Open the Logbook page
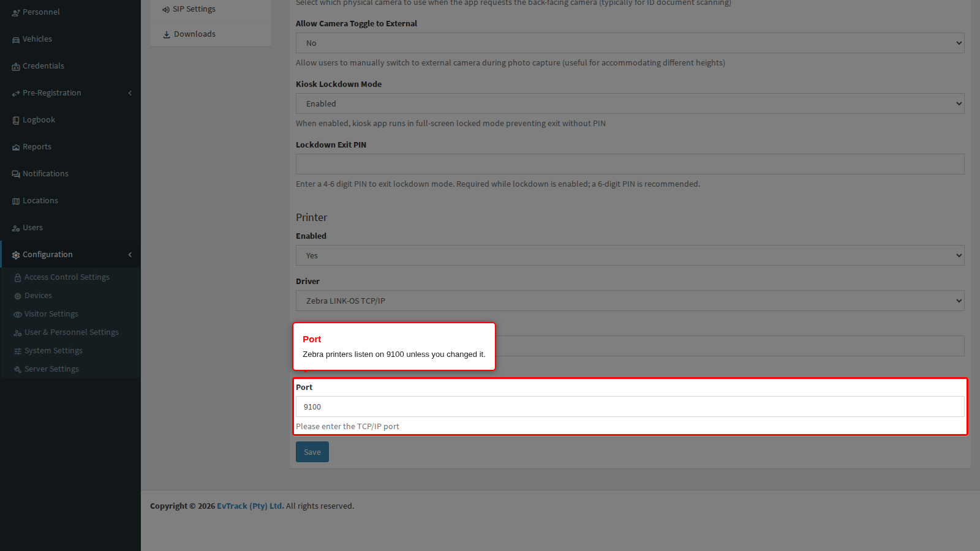This screenshot has height=551, width=980. coord(70,120)
